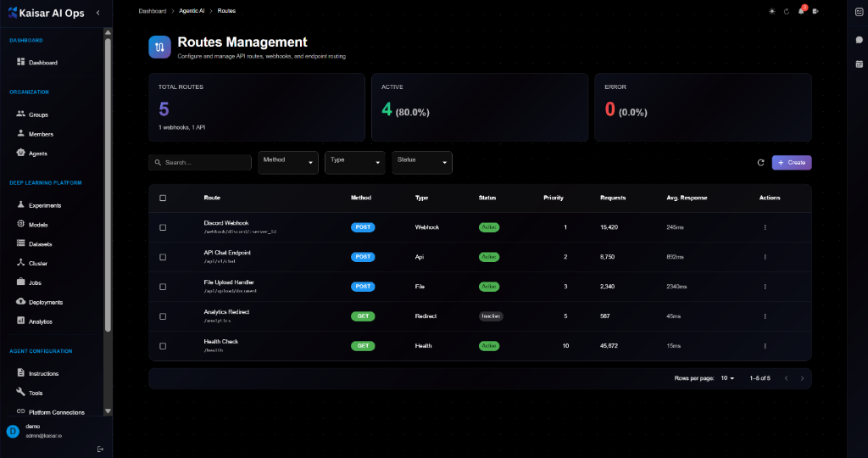Image resolution: width=868 pixels, height=458 pixels.
Task: Check the Health Check row checkbox
Action: pos(163,346)
